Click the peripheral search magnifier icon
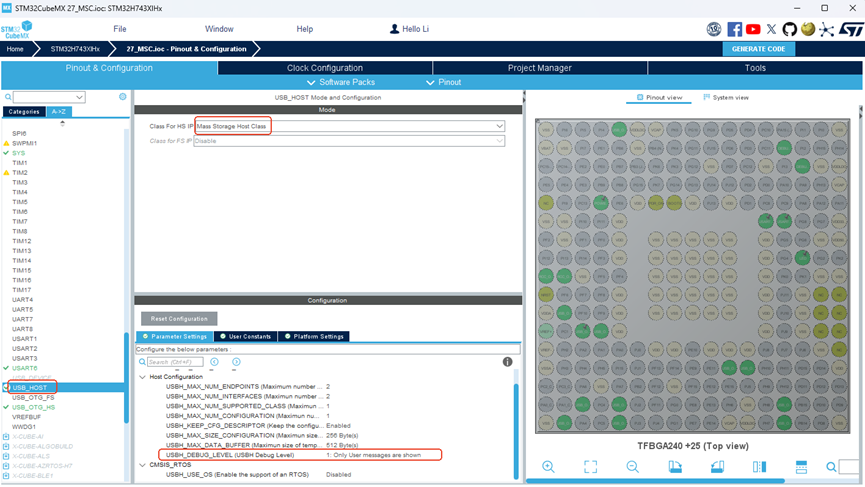 [8, 97]
